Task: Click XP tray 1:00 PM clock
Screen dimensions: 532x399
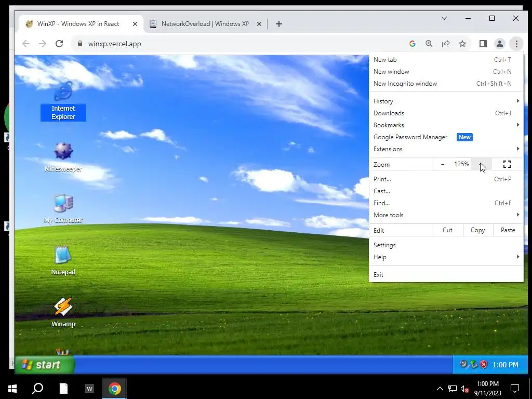Action: 505,365
